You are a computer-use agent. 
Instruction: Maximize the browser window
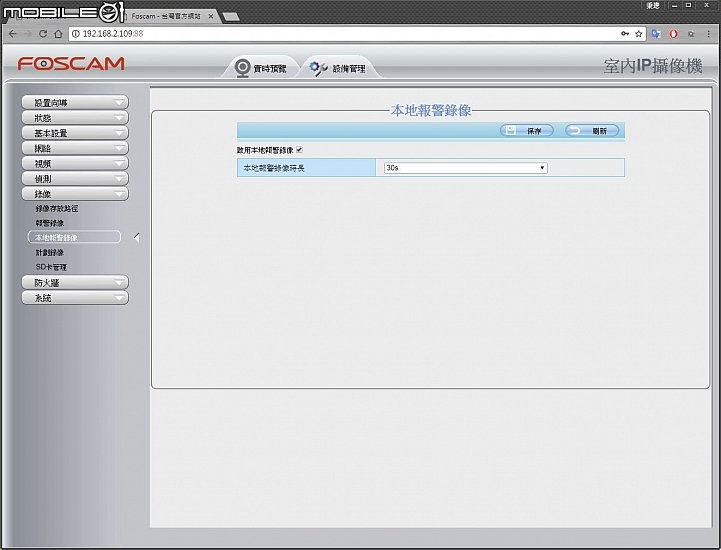click(688, 6)
